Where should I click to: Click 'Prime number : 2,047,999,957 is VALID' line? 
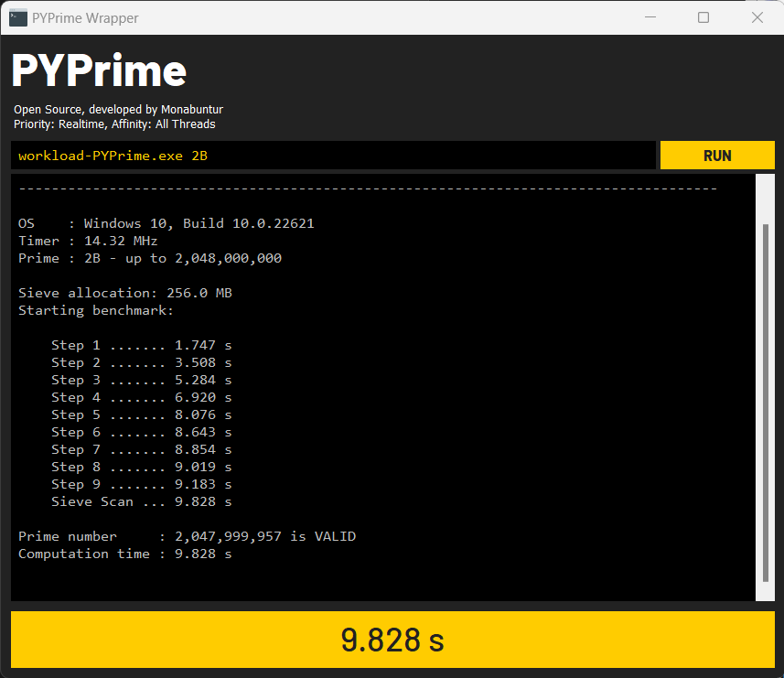tap(187, 536)
